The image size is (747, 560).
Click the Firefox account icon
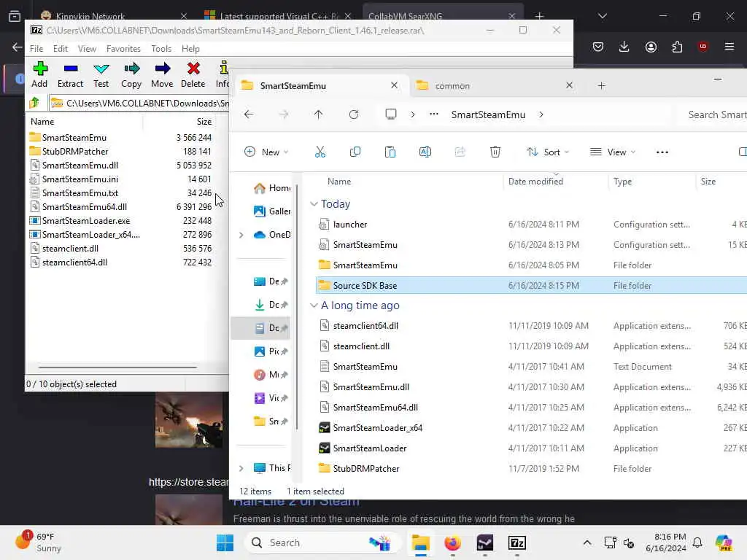[651, 47]
